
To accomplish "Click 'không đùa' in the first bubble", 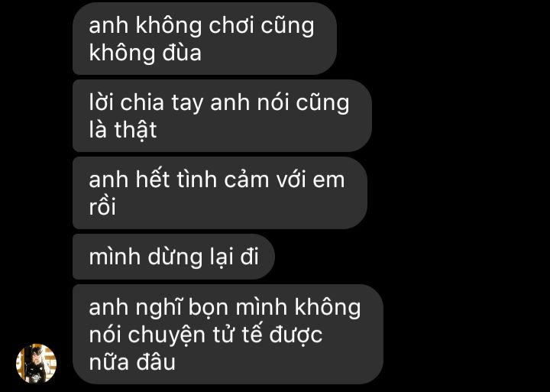I will pos(145,53).
